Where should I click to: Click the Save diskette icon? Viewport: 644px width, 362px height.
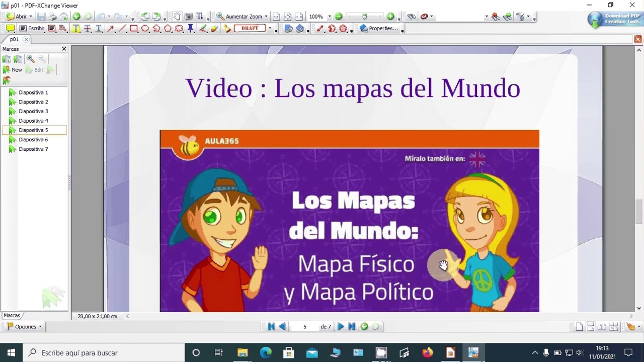(41, 17)
